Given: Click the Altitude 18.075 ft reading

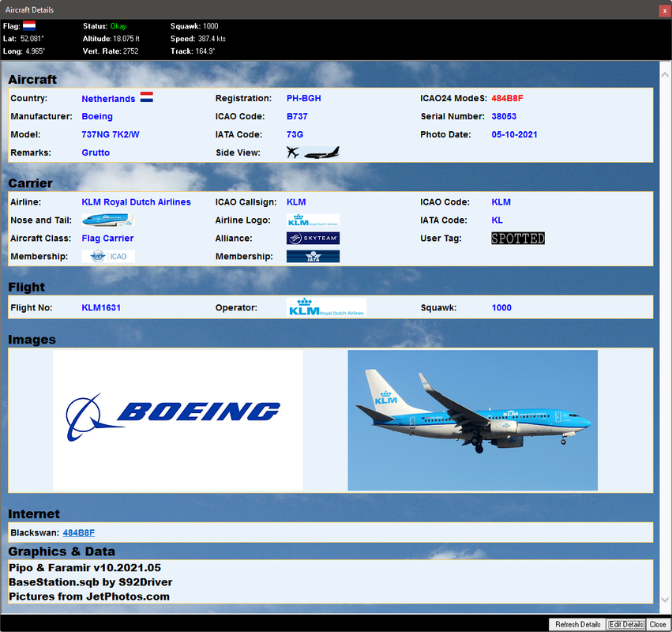Looking at the screenshot, I should tap(111, 39).
